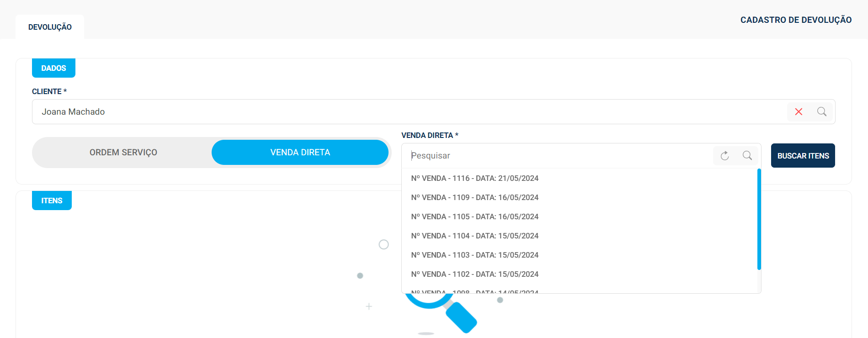
Task: Search sales with the Venda Direta magnifier
Action: pos(747,156)
